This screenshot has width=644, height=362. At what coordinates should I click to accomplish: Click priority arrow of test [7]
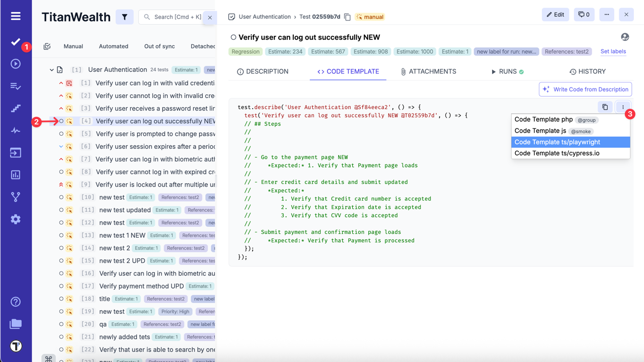[x=61, y=159]
